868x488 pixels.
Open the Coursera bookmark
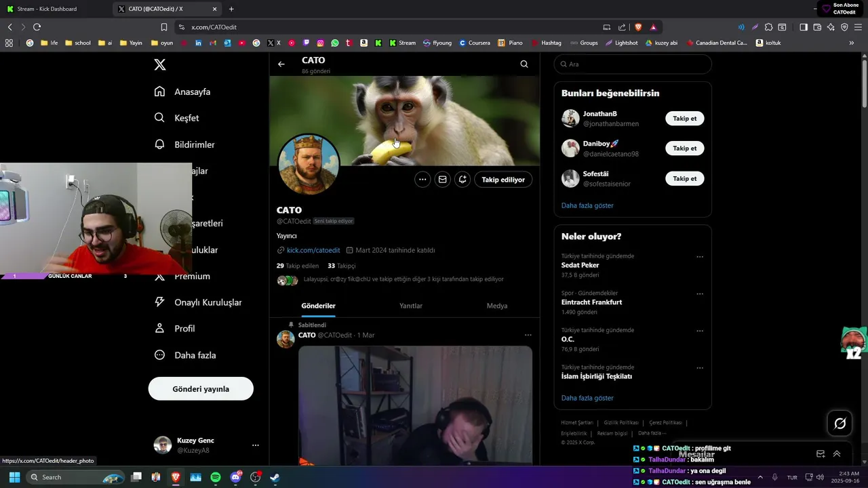click(x=475, y=43)
